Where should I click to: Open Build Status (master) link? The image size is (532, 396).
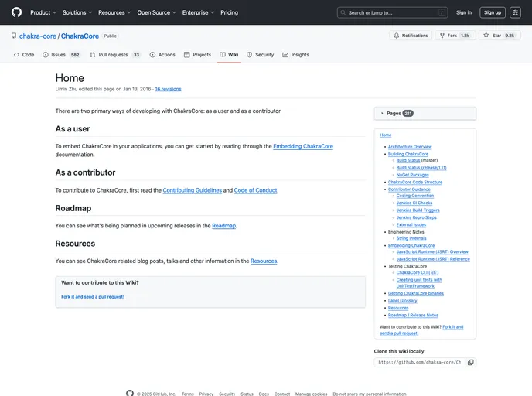click(408, 160)
